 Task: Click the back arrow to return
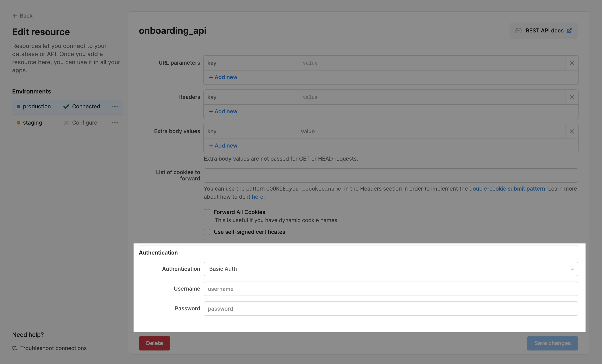coord(15,16)
